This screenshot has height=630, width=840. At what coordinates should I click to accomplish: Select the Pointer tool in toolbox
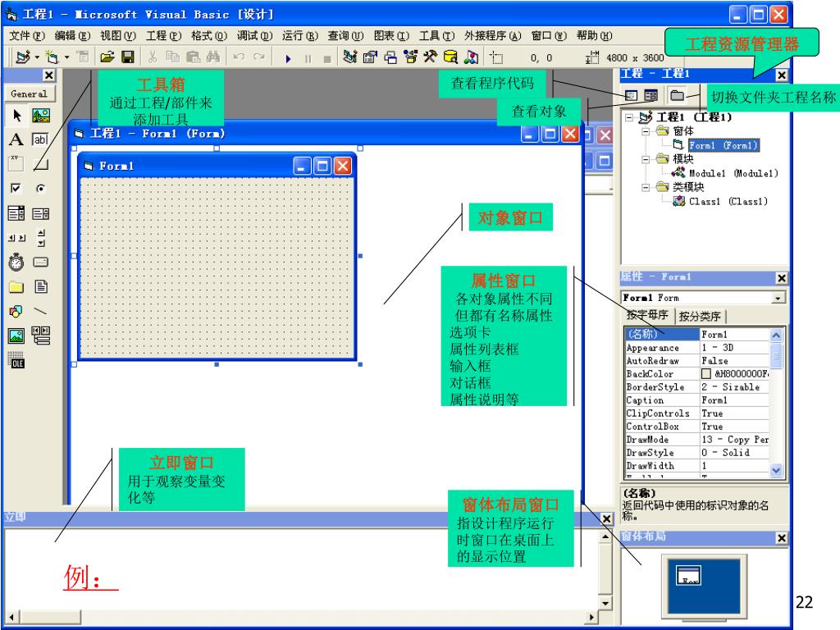pos(16,115)
